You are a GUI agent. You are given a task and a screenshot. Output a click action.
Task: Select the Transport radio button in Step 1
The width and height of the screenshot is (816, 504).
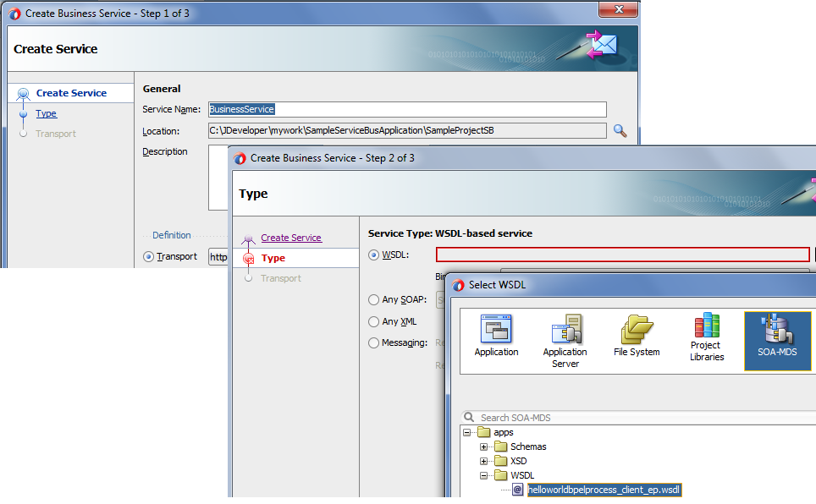click(148, 256)
